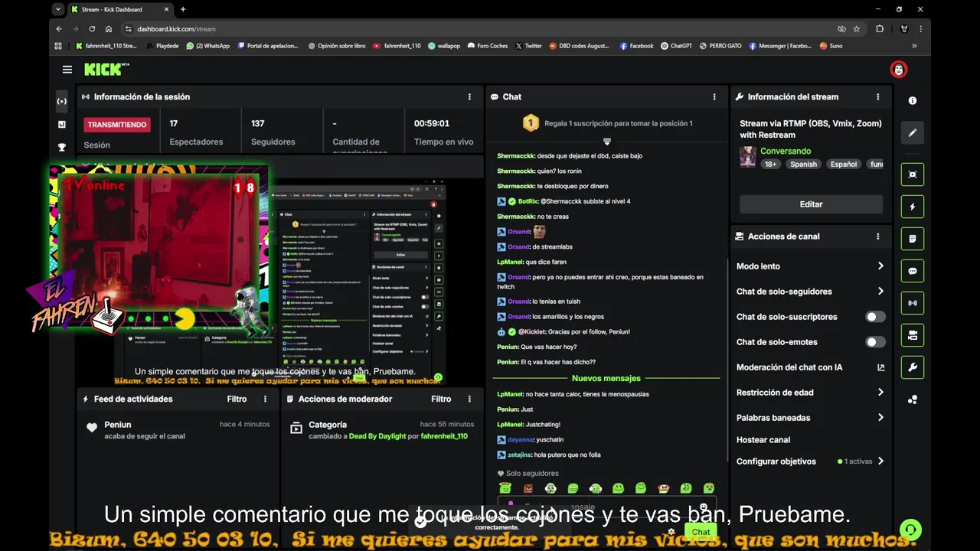Open the Twitter bookmark
Image resolution: width=980 pixels, height=551 pixels.
[x=528, y=46]
